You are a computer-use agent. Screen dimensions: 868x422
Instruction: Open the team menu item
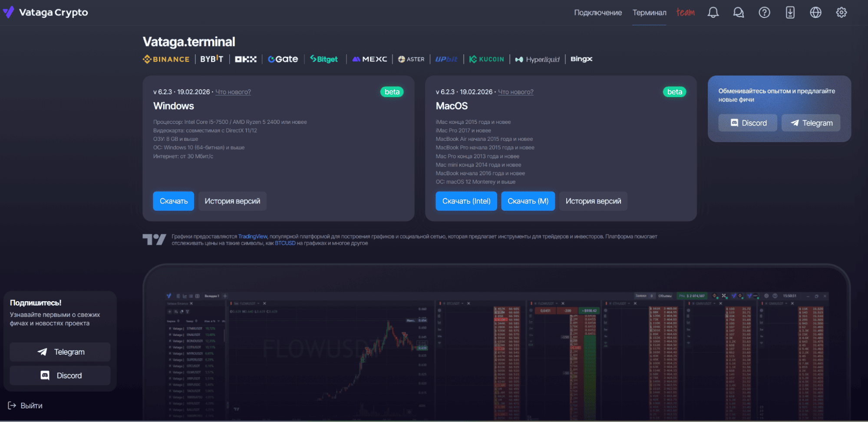pyautogui.click(x=686, y=13)
